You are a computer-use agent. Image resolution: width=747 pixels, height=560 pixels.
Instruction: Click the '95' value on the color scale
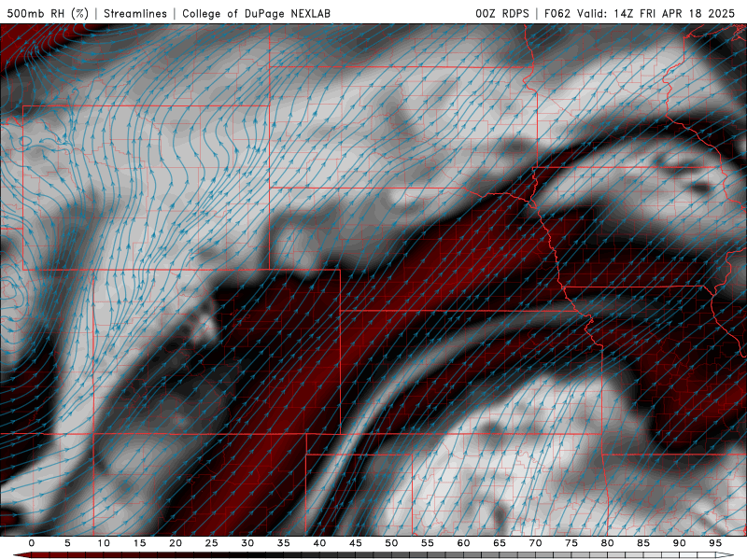(715, 543)
